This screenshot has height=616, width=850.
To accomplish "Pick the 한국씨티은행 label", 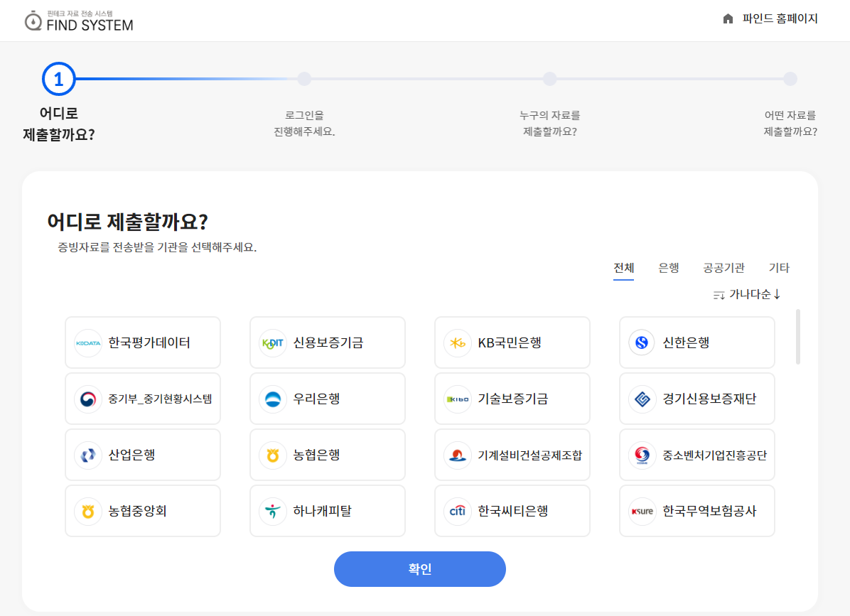I will pos(513,512).
